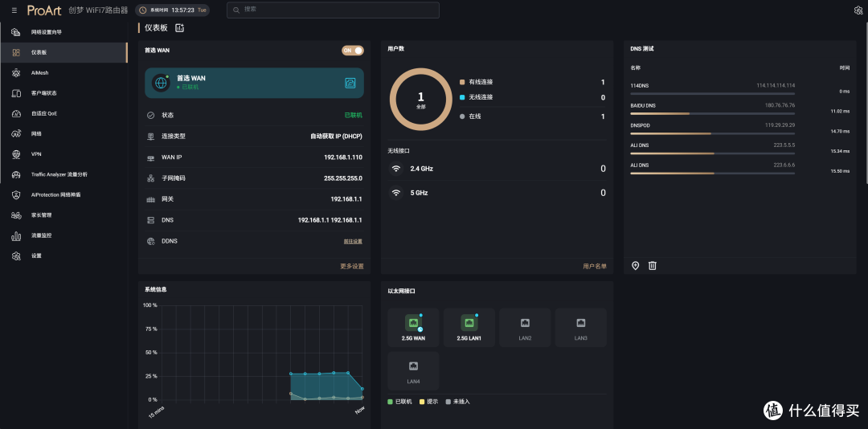Click the WAN IP value 192.168.1.110
Viewport: 868px width, 429px height.
point(342,157)
